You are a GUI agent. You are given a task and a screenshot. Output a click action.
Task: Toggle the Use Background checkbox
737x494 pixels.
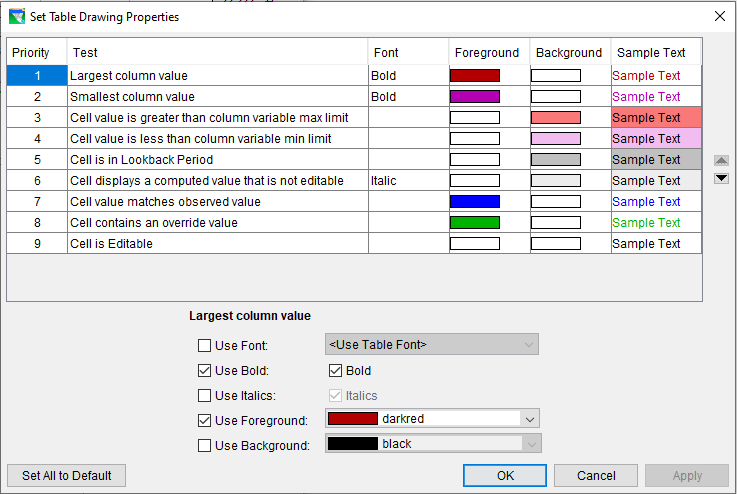pyautogui.click(x=204, y=446)
